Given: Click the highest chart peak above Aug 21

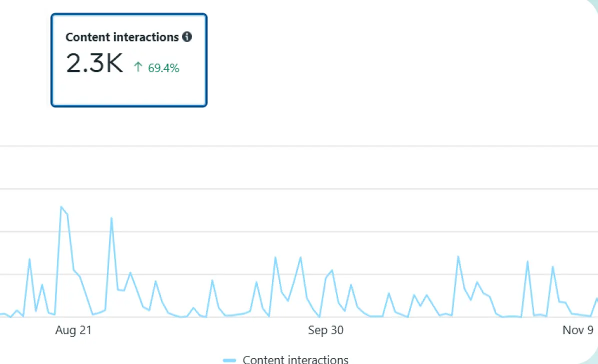Looking at the screenshot, I should pos(61,206).
